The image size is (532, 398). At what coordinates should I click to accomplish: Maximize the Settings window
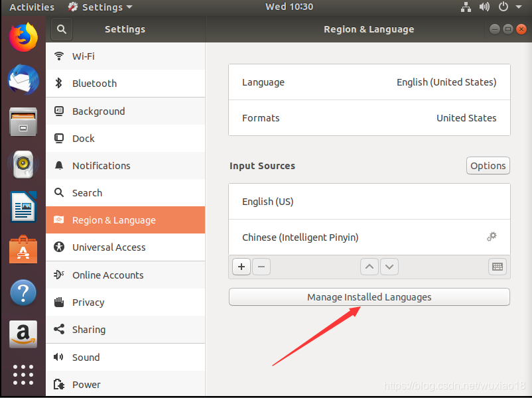coord(508,29)
